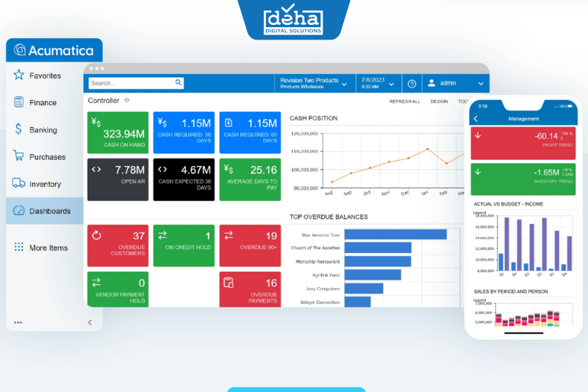Open the help question mark icon
588x392 pixels.
(x=412, y=84)
